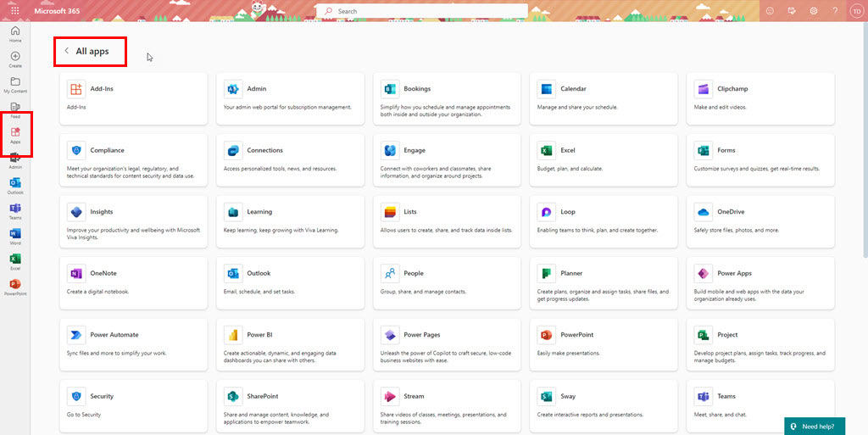Open the app launcher waffle icon
This screenshot has width=868, height=435.
[x=15, y=10]
